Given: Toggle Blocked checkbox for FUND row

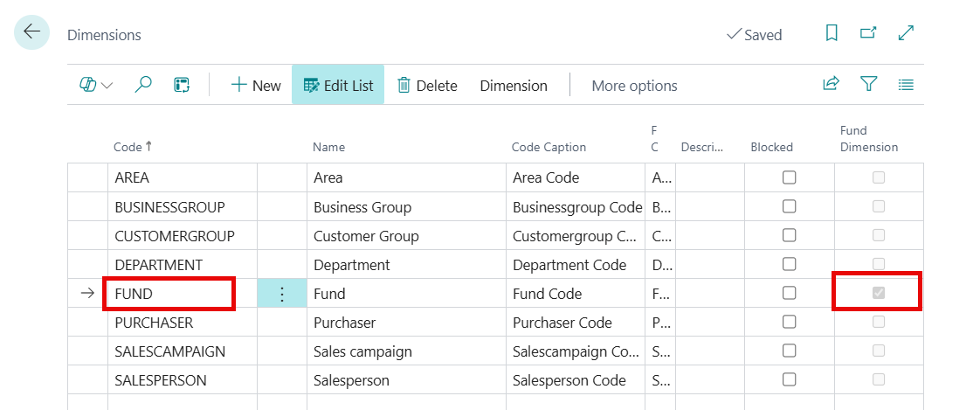Looking at the screenshot, I should click(x=789, y=293).
